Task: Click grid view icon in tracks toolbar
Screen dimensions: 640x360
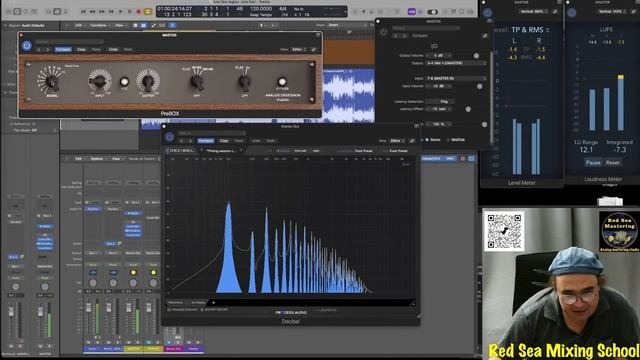Action: 135,25
